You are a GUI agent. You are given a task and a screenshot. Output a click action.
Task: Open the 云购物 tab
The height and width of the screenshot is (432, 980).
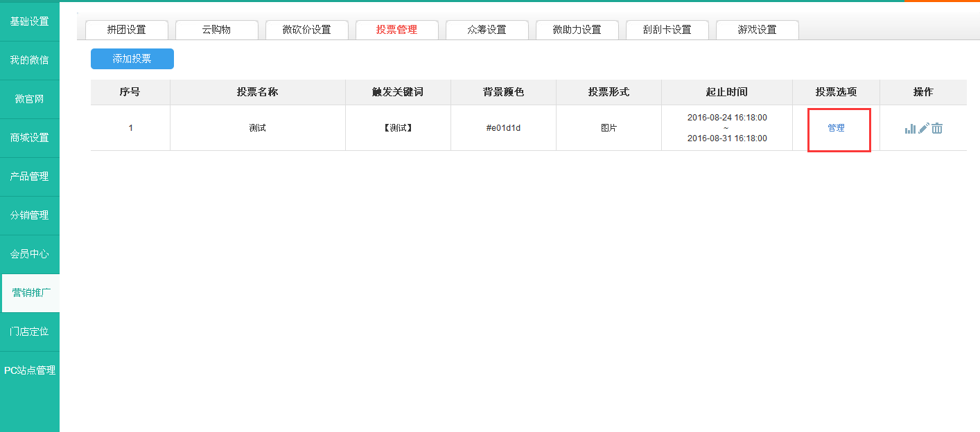(x=216, y=30)
